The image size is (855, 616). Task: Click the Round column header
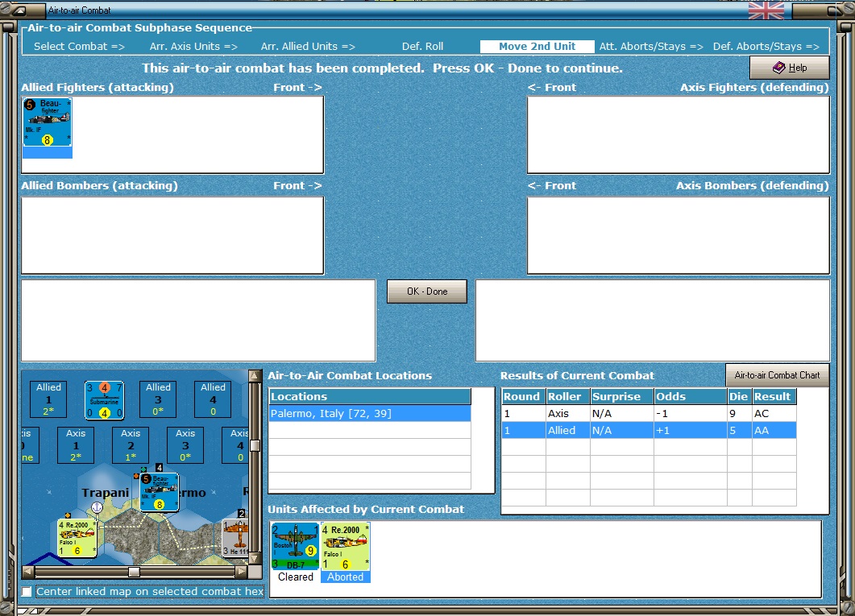[x=524, y=396]
